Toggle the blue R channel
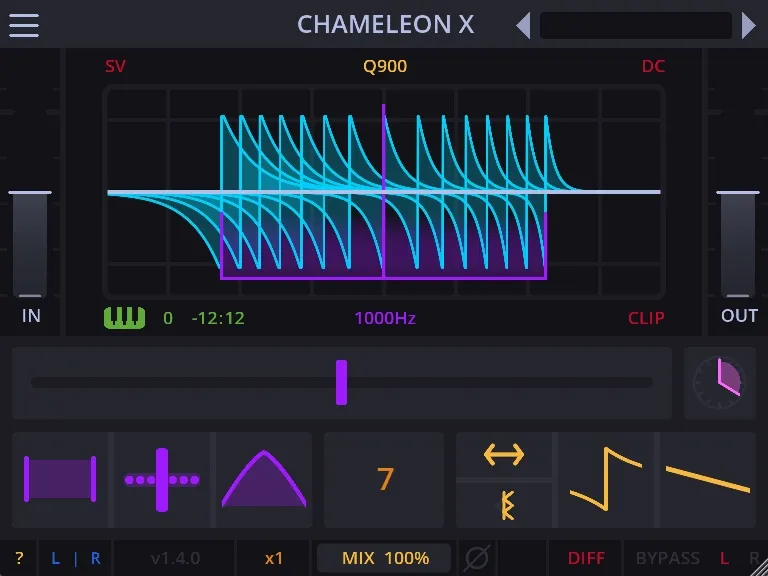768x576 pixels. point(96,558)
